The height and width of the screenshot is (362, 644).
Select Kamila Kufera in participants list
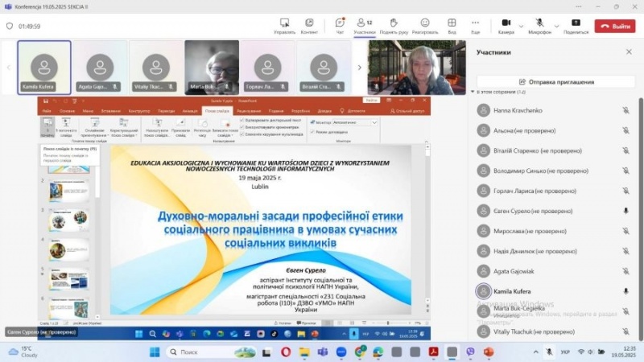pos(515,290)
